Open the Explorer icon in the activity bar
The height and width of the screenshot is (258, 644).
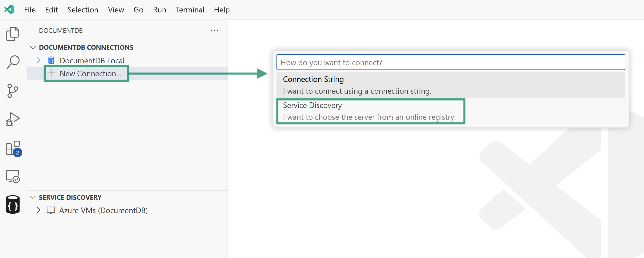12,34
